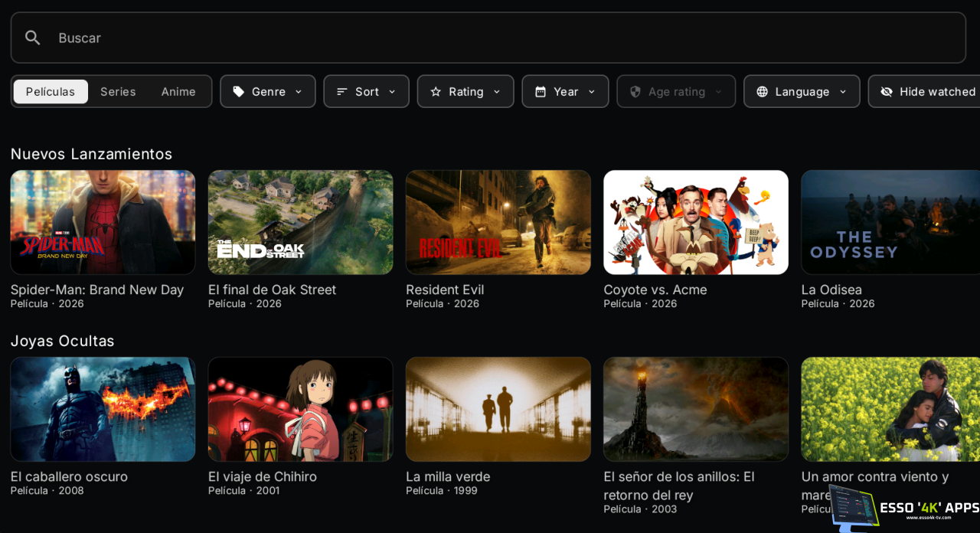Click the La Odisea title
The width and height of the screenshot is (980, 533).
pyautogui.click(x=831, y=289)
